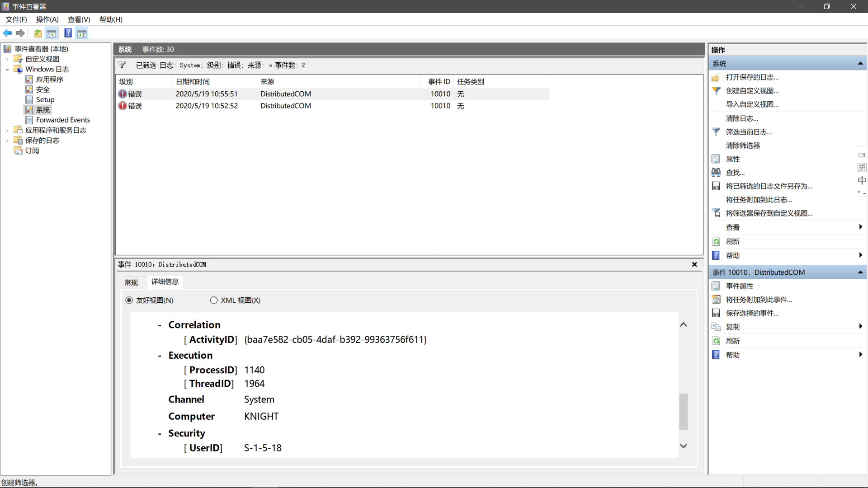
Task: Toggle the action pane show/hide toolbar icon
Action: [x=82, y=33]
